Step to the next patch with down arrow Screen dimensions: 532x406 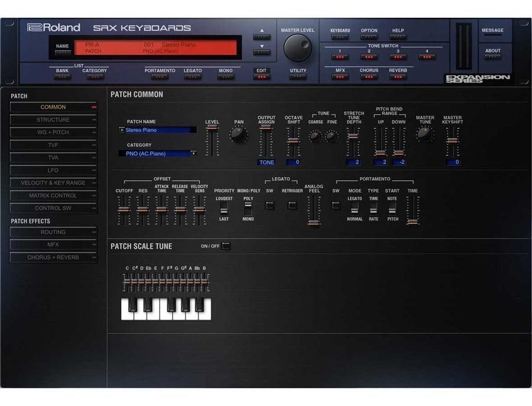tap(262, 52)
